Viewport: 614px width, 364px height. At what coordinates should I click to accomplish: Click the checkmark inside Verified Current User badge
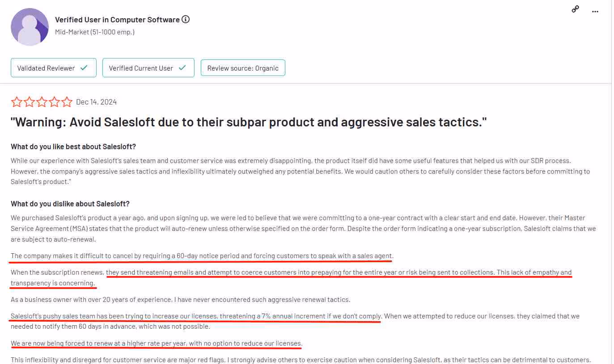point(182,67)
